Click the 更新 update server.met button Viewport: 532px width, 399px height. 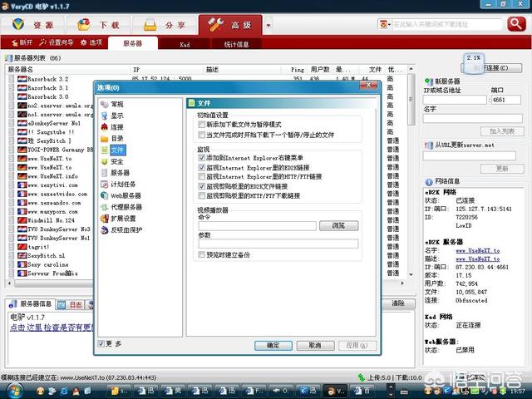click(502, 169)
